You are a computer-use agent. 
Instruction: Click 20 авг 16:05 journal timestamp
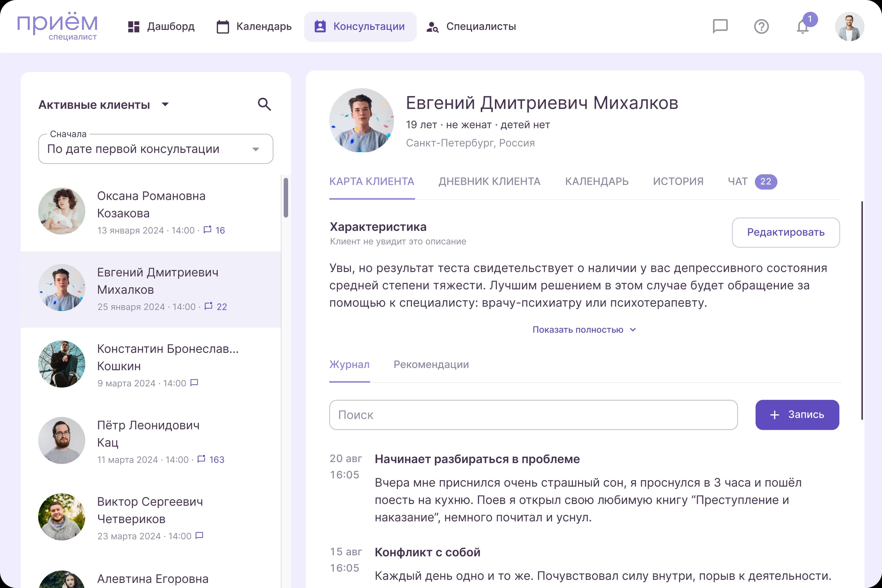(x=346, y=467)
